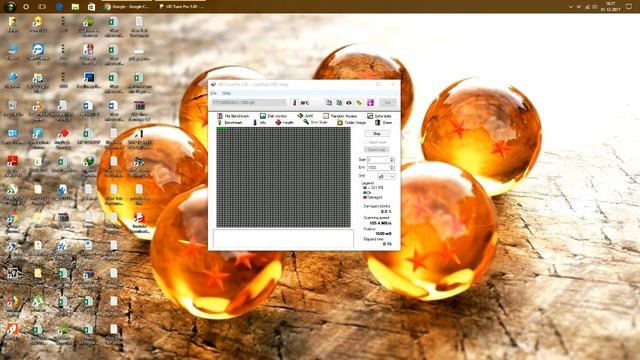Click the drive temperature thermometer indicator
The height and width of the screenshot is (360, 640).
point(294,103)
